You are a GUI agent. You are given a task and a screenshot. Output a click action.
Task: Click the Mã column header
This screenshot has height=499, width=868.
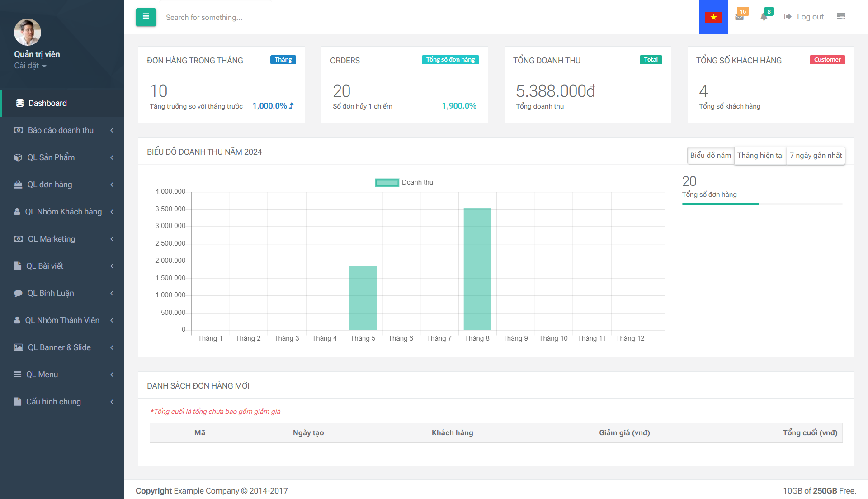180,433
